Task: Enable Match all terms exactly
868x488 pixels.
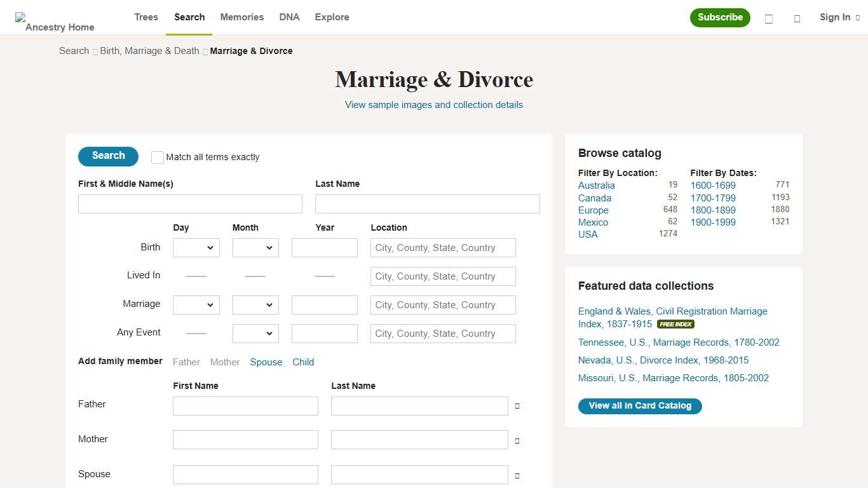Action: click(157, 157)
